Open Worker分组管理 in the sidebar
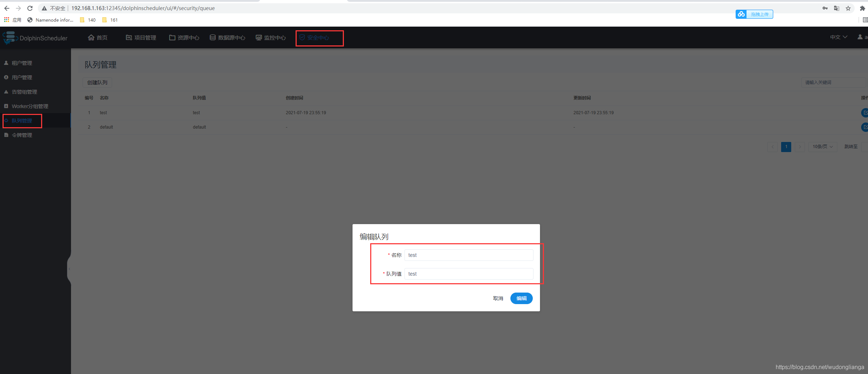Image resolution: width=868 pixels, height=374 pixels. (x=30, y=106)
